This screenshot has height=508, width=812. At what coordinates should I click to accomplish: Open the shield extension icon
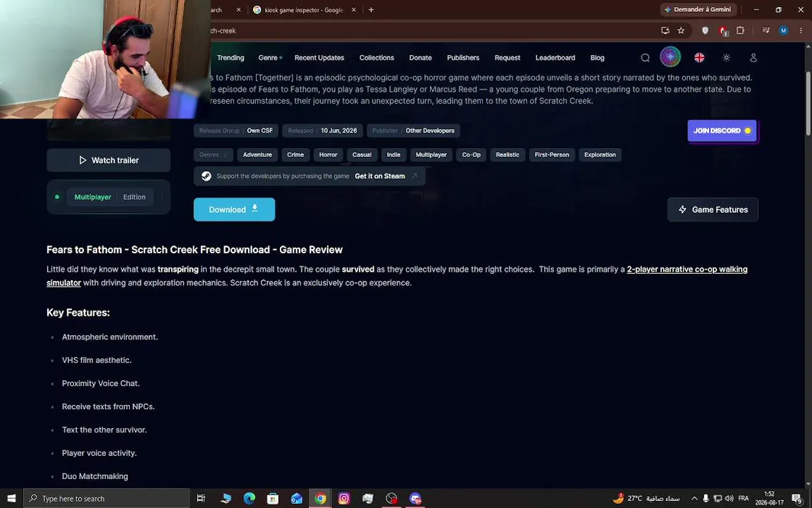[705, 30]
